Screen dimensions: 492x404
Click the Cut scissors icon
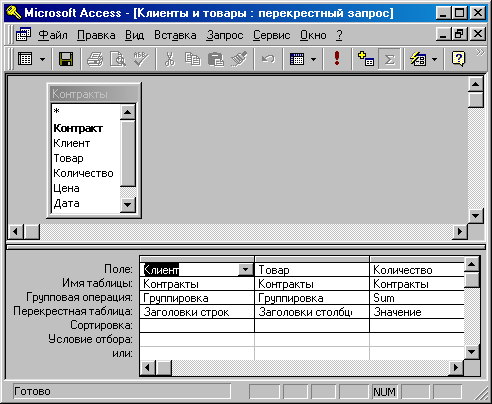(170, 59)
